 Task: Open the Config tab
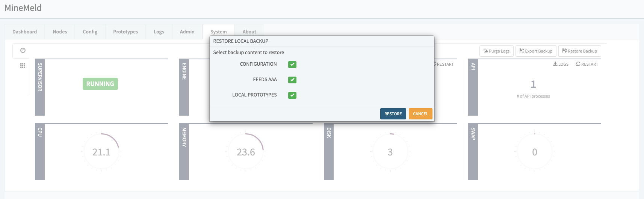click(90, 32)
